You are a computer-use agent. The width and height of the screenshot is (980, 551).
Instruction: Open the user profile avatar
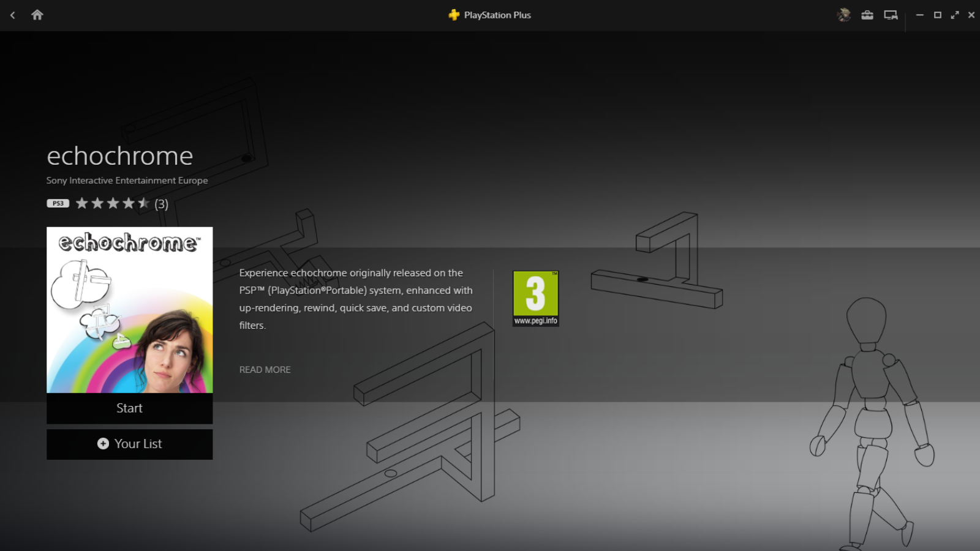click(x=844, y=15)
